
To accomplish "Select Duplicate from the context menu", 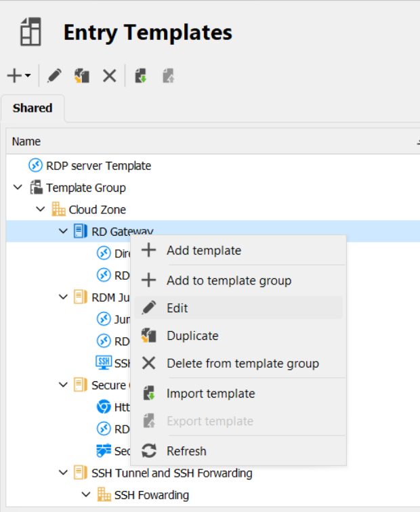I will tap(192, 336).
